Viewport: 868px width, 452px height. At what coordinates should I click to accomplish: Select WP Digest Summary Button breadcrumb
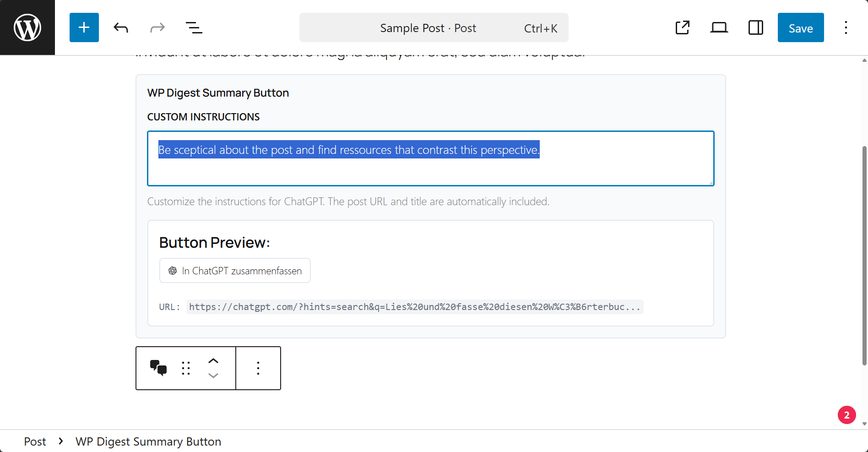[148, 441]
